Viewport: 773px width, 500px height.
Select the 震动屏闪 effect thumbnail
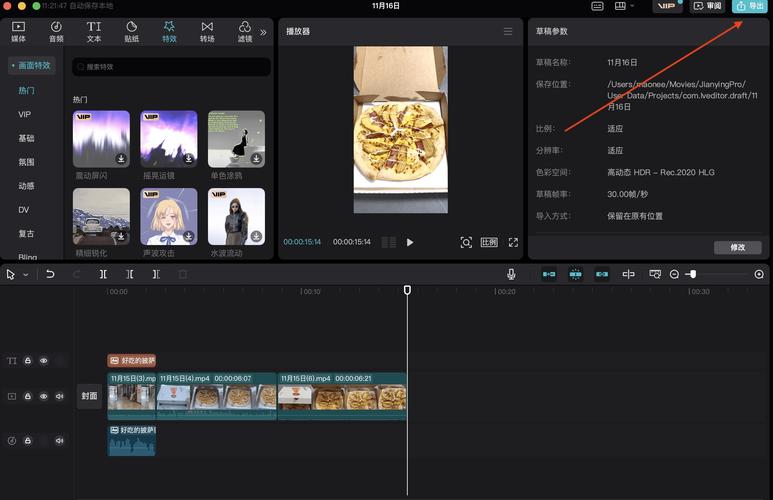point(101,139)
